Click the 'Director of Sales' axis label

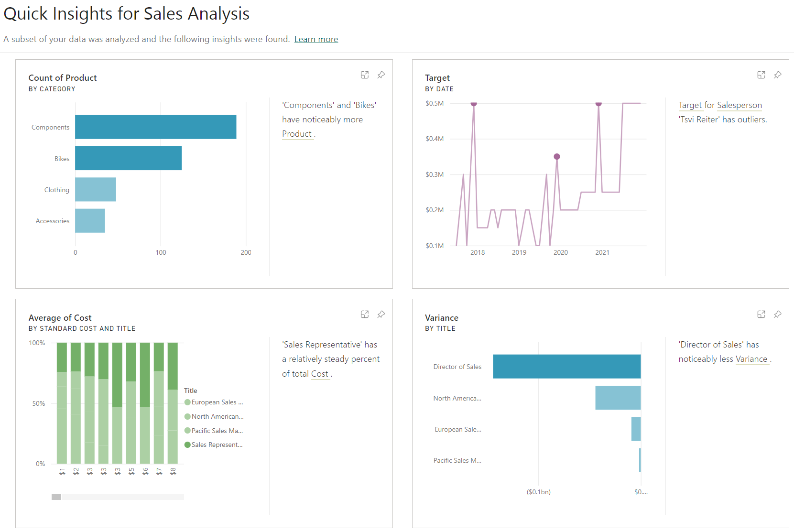point(457,367)
